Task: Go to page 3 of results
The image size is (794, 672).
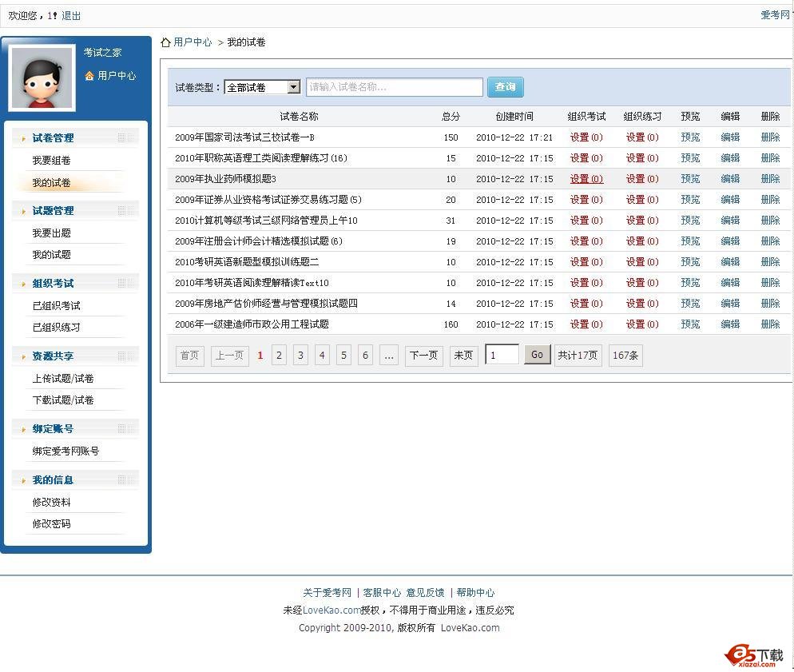Action: point(300,356)
